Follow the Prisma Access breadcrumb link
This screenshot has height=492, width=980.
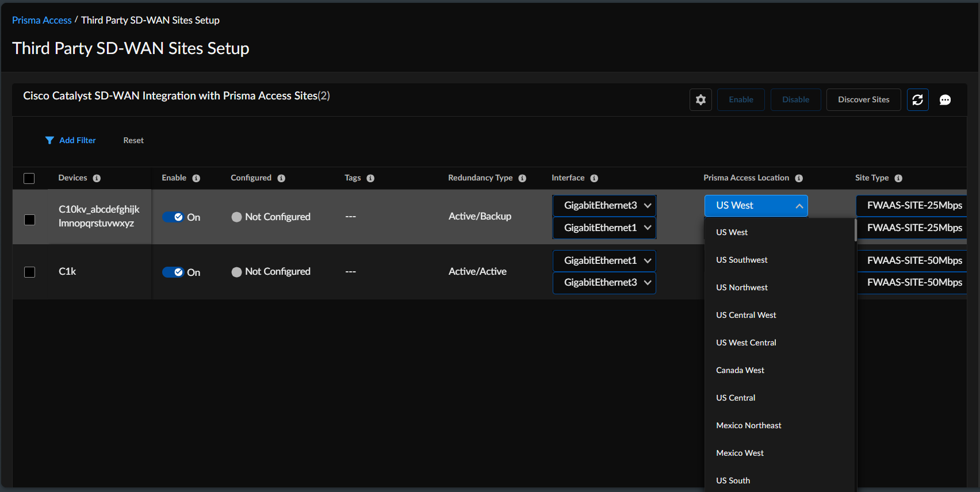click(42, 20)
